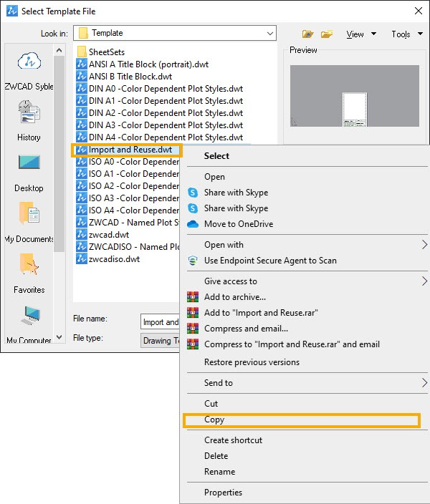The height and width of the screenshot is (504, 430).
Task: Open My Computer location
Action: (29, 323)
